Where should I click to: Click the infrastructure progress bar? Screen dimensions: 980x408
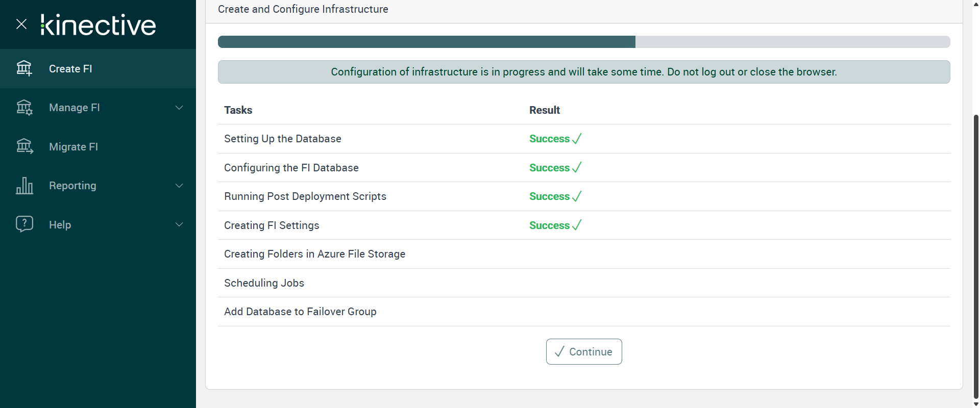click(x=583, y=42)
